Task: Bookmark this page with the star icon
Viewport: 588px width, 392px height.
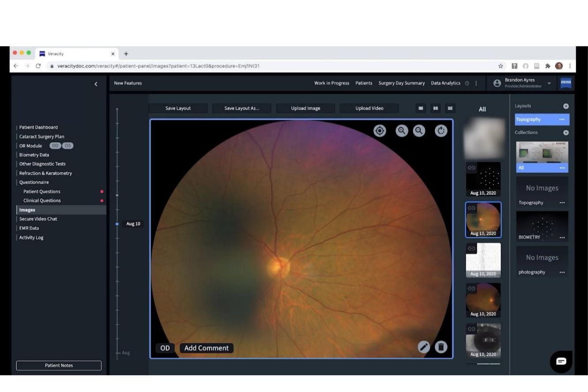Action: (501, 66)
